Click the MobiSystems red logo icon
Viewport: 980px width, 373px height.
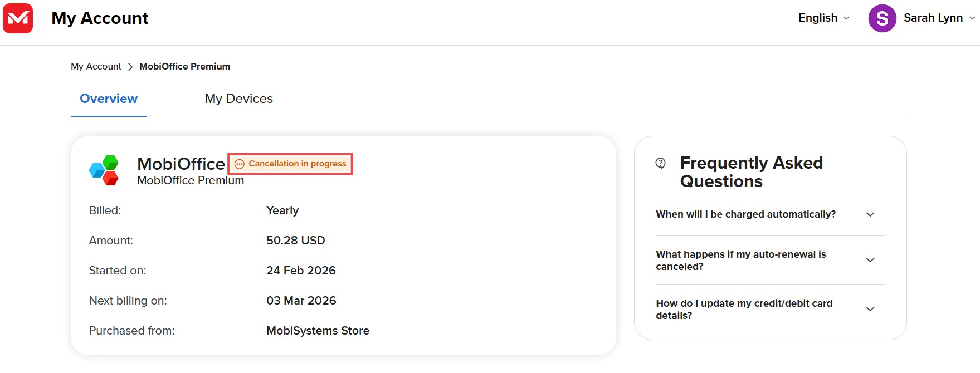click(x=18, y=18)
